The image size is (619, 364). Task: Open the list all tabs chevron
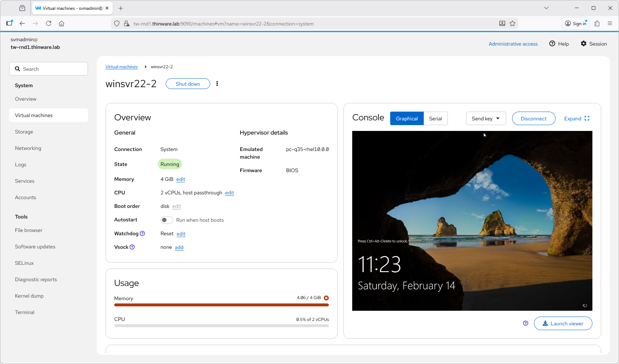546,8
